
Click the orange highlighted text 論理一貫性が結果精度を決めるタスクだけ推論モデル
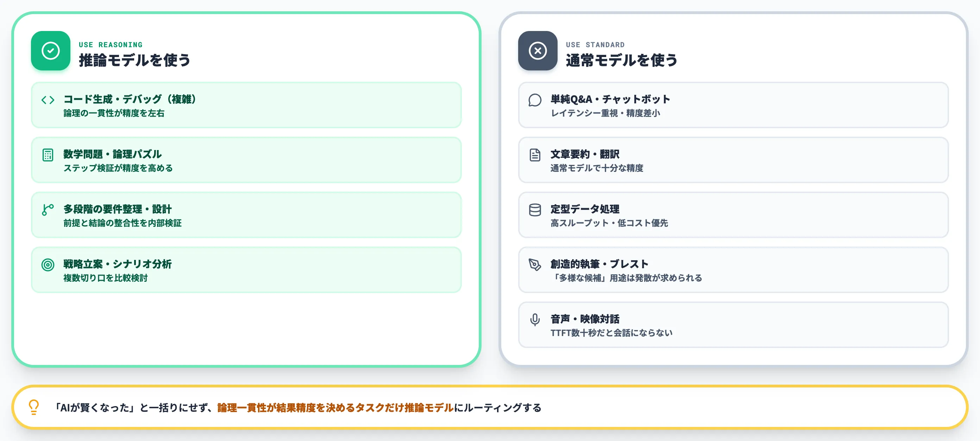click(335, 408)
